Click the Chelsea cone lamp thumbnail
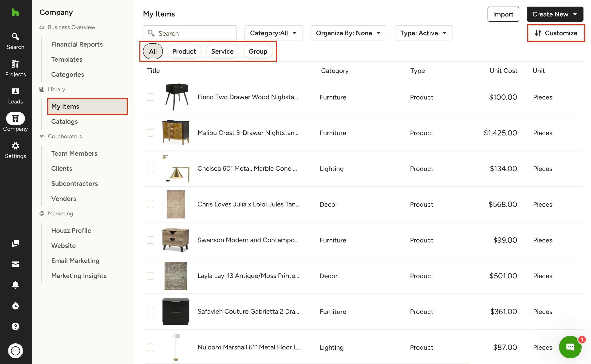 click(x=176, y=169)
